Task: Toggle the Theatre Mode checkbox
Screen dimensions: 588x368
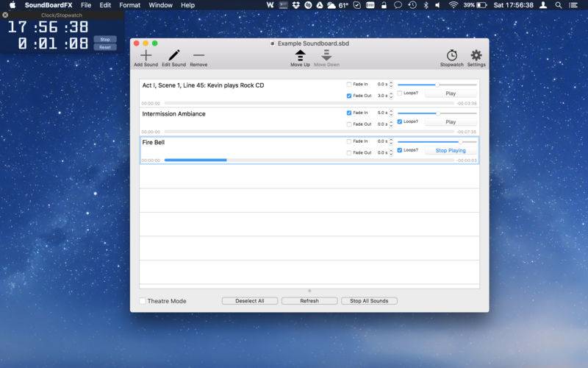Action: pyautogui.click(x=143, y=301)
